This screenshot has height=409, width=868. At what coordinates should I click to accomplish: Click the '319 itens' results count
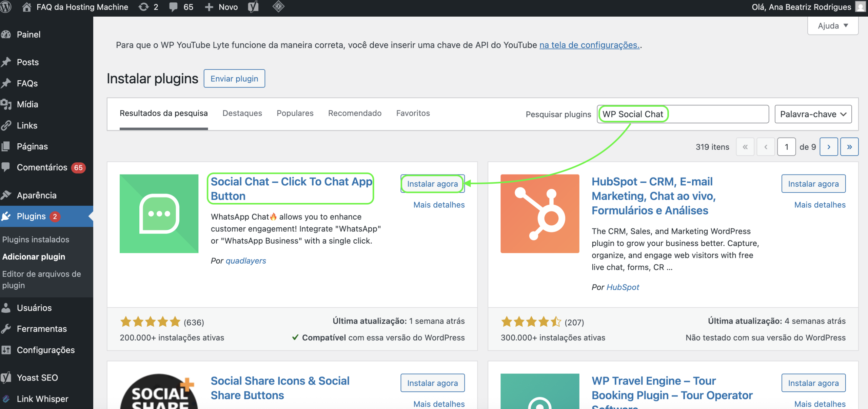(x=712, y=147)
